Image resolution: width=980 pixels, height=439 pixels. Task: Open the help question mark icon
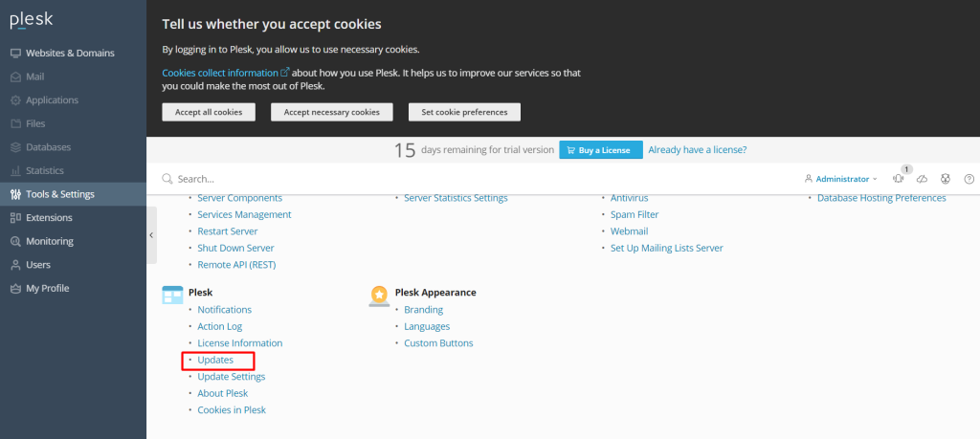(x=969, y=179)
